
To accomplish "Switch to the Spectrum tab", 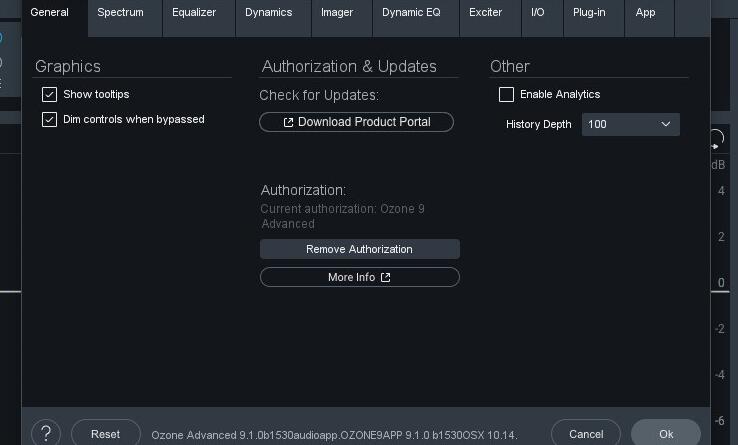I will 120,13.
